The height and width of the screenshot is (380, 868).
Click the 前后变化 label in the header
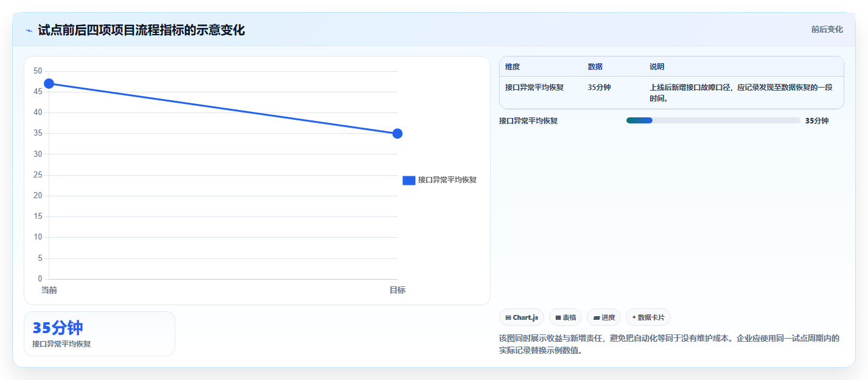pos(827,29)
